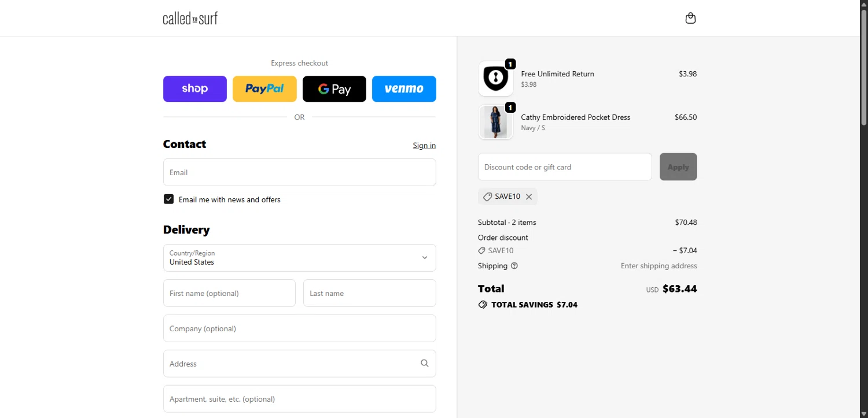
Task: Focus the Address input field
Action: click(x=299, y=364)
